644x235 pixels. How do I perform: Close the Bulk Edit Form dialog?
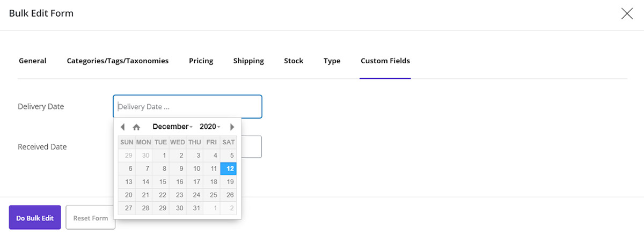627,14
